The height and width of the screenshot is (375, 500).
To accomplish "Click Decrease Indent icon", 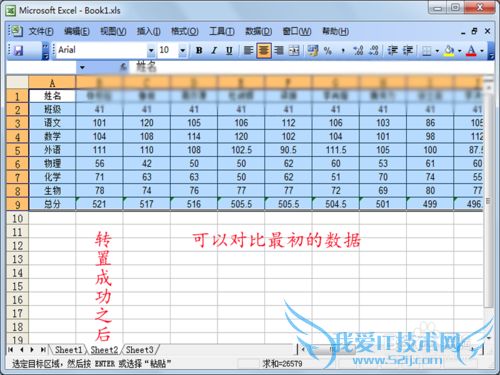I will pos(393,51).
